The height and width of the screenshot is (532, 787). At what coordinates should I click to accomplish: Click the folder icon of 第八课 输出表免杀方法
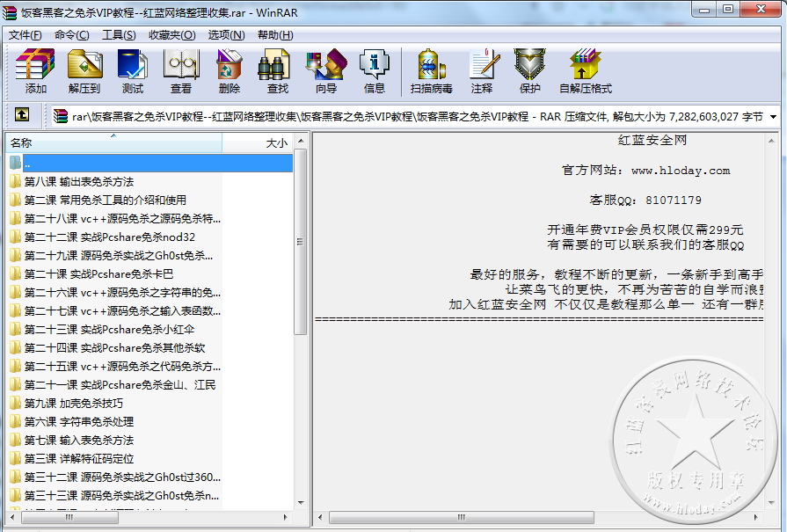[x=16, y=181]
